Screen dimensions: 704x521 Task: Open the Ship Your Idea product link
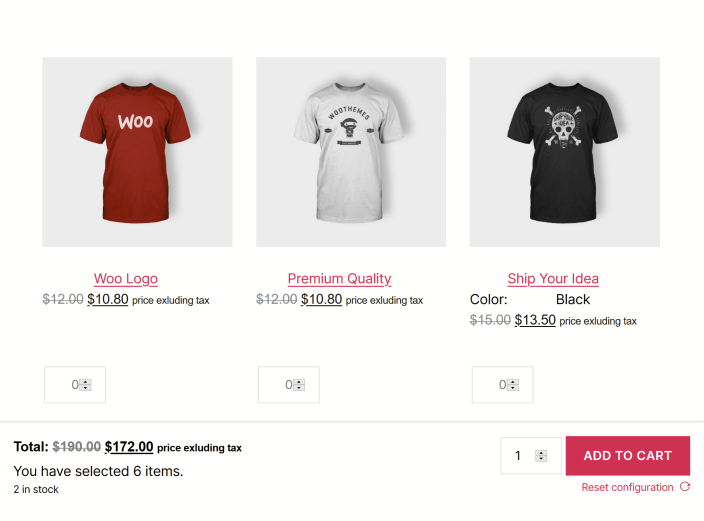tap(553, 278)
